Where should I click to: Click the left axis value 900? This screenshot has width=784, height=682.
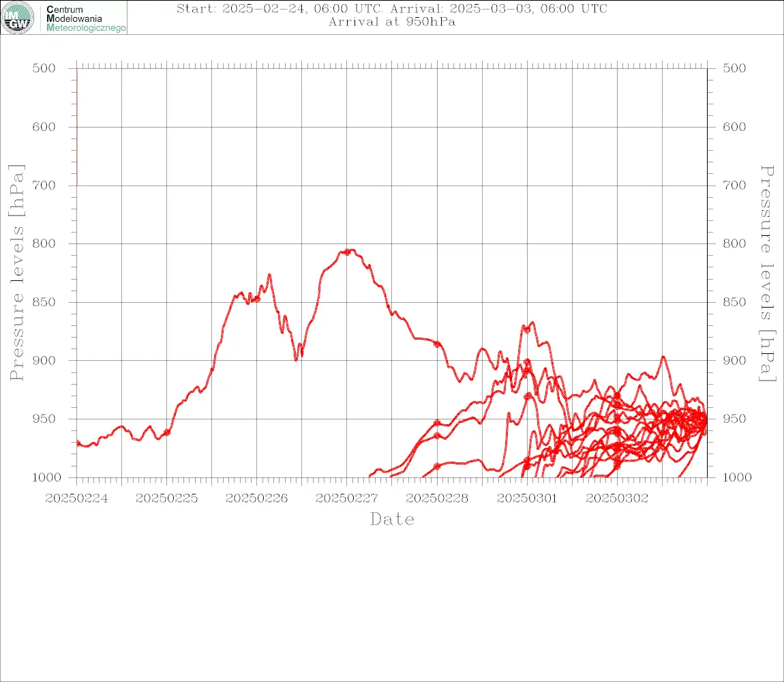coord(44,361)
